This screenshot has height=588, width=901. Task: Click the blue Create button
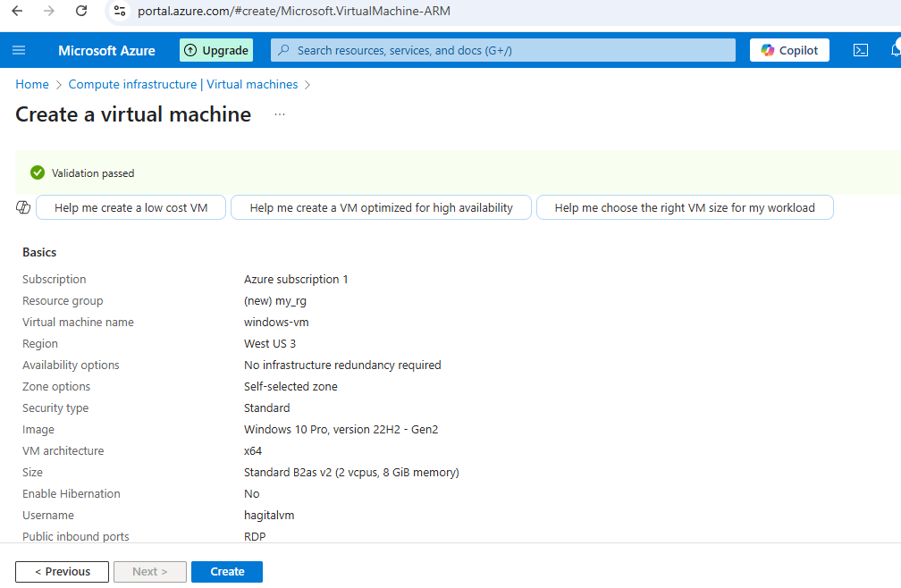point(227,572)
